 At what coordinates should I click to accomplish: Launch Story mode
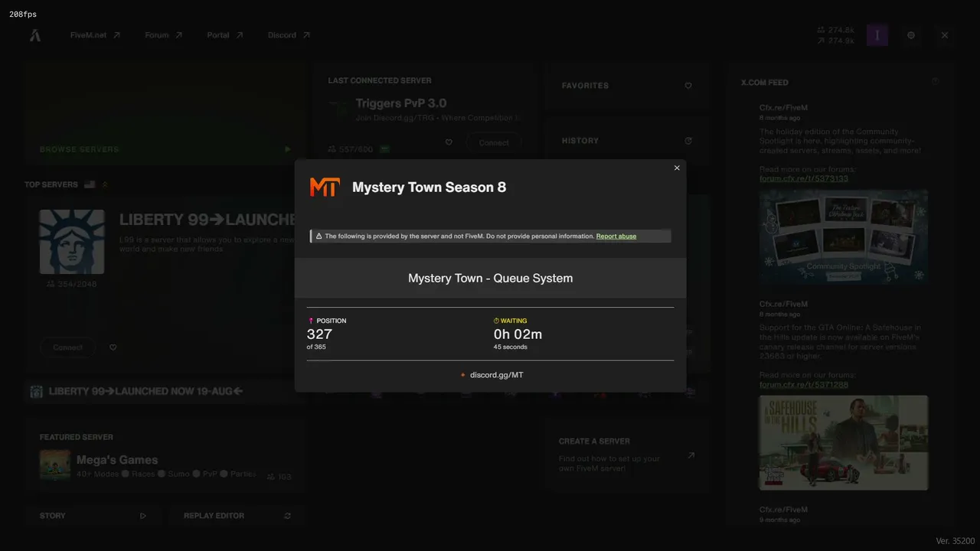point(93,516)
